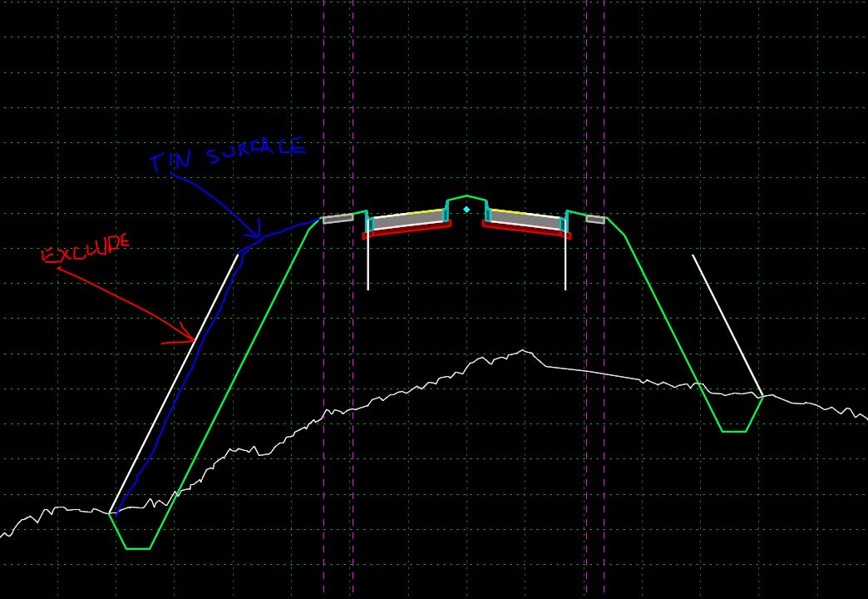Select the right green ditch bottom segment
This screenshot has width=868, height=599.
pos(735,431)
